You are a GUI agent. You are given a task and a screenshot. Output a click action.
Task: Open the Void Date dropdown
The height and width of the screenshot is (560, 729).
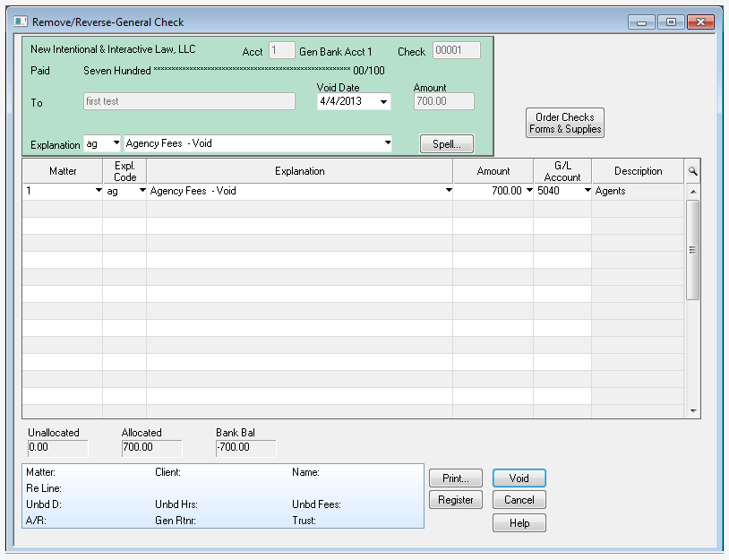(384, 102)
